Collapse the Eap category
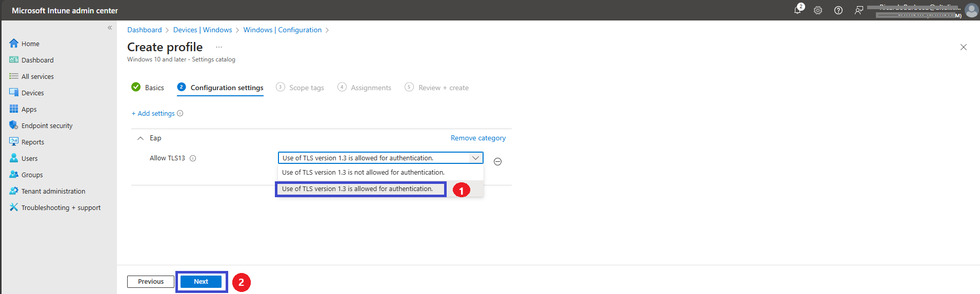980x294 pixels. click(141, 138)
